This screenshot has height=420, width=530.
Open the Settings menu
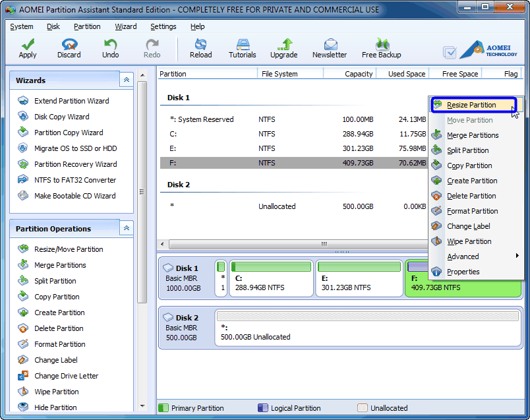163,26
